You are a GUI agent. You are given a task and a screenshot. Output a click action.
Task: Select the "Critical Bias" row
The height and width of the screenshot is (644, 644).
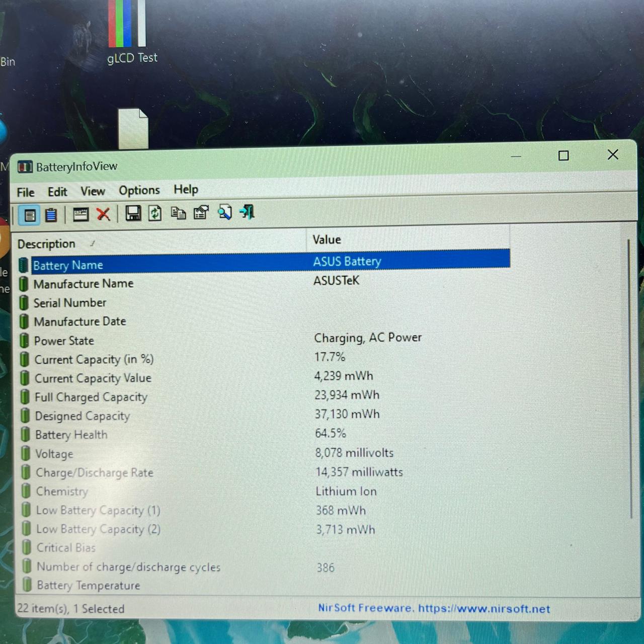tap(265, 547)
